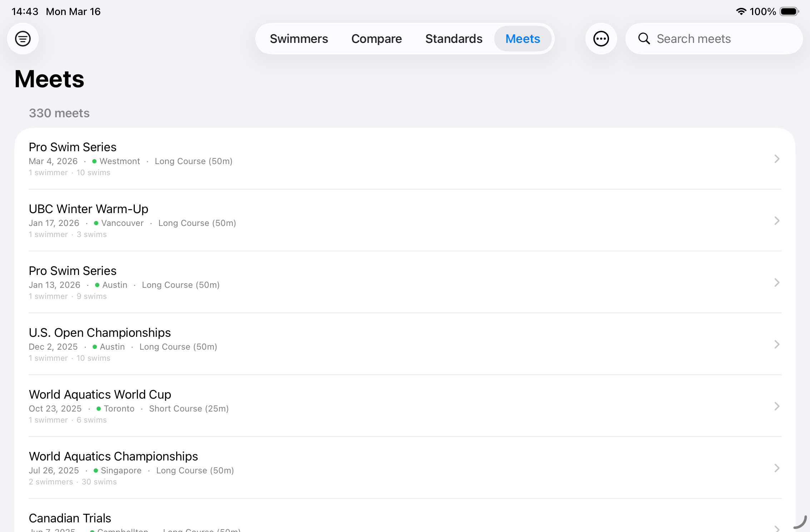Image resolution: width=810 pixels, height=532 pixels.
Task: Expand Pro Swim Series Westmont chevron
Action: click(x=776, y=159)
